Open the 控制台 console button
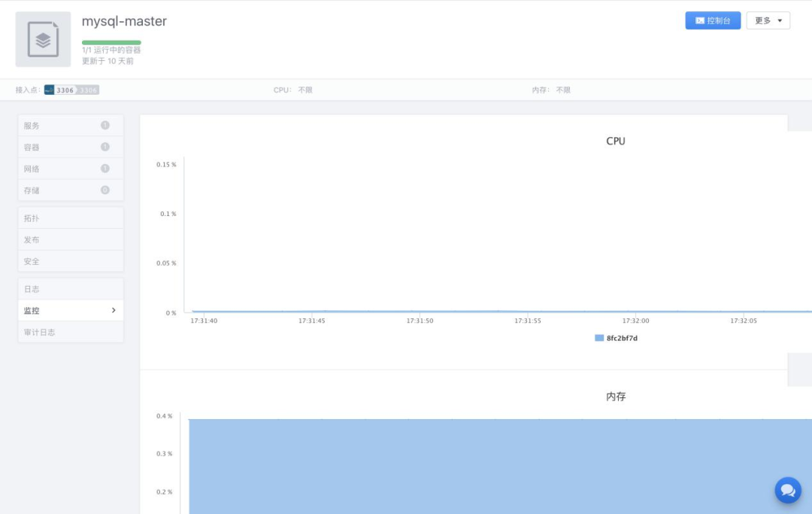The image size is (812, 514). click(713, 21)
